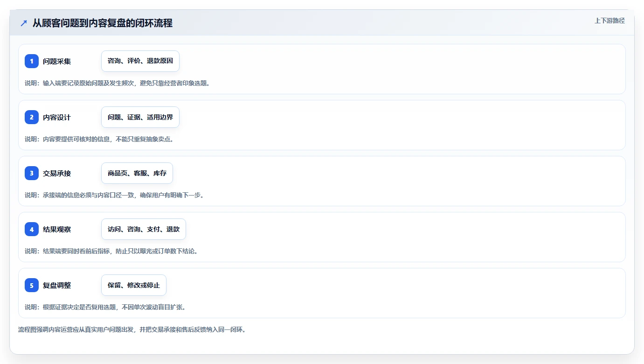Screen dimensions: 644x364
Task: Click the note starting 说明:内容要提供可核对的信息
Action: 99,139
